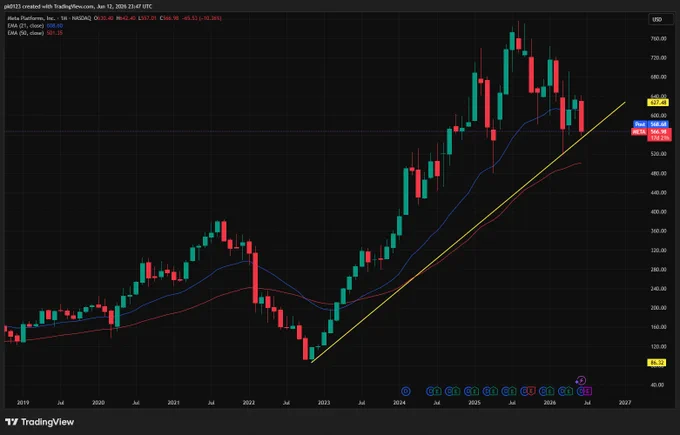Click the 2026 time axis label

(550, 403)
